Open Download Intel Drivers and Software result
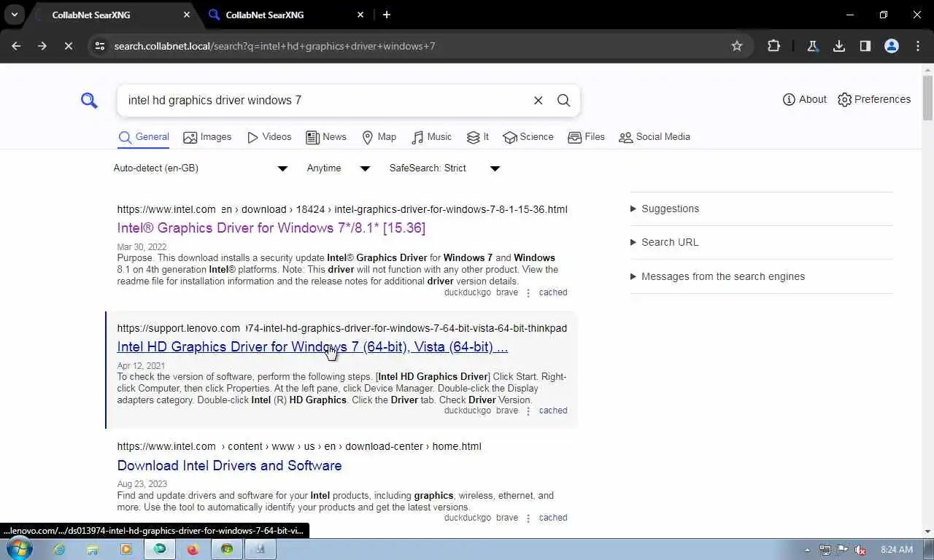Viewport: 934px width, 560px height. 229,466
